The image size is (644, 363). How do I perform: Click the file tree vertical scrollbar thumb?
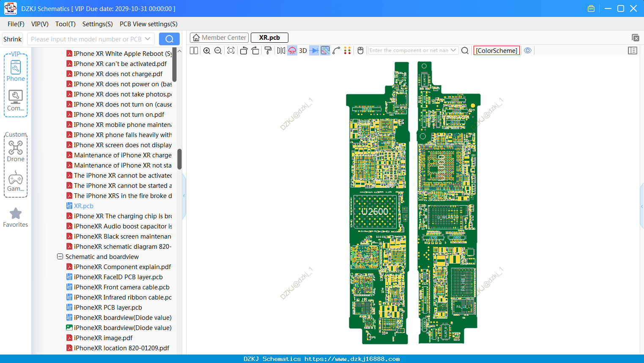[179, 159]
